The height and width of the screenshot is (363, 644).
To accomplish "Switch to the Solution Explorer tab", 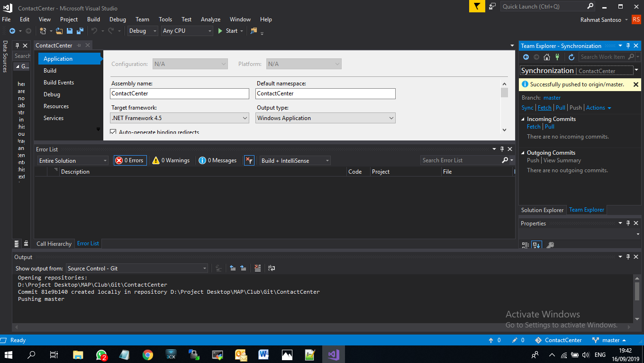I will [x=542, y=210].
